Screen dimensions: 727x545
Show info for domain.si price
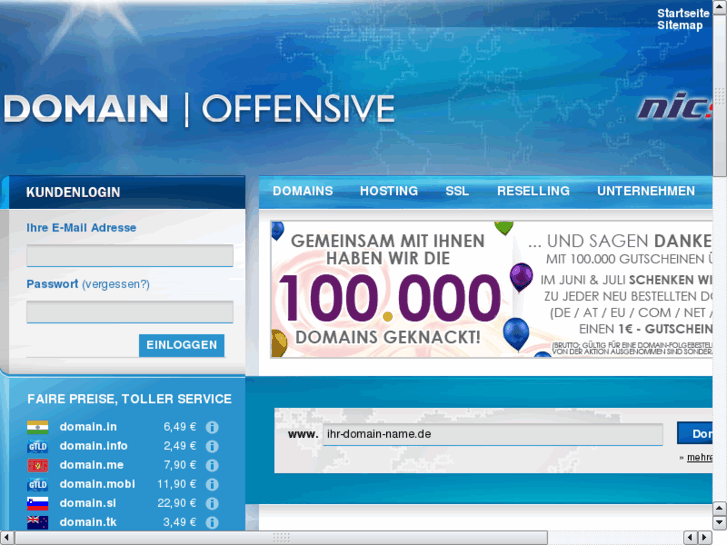coord(212,504)
